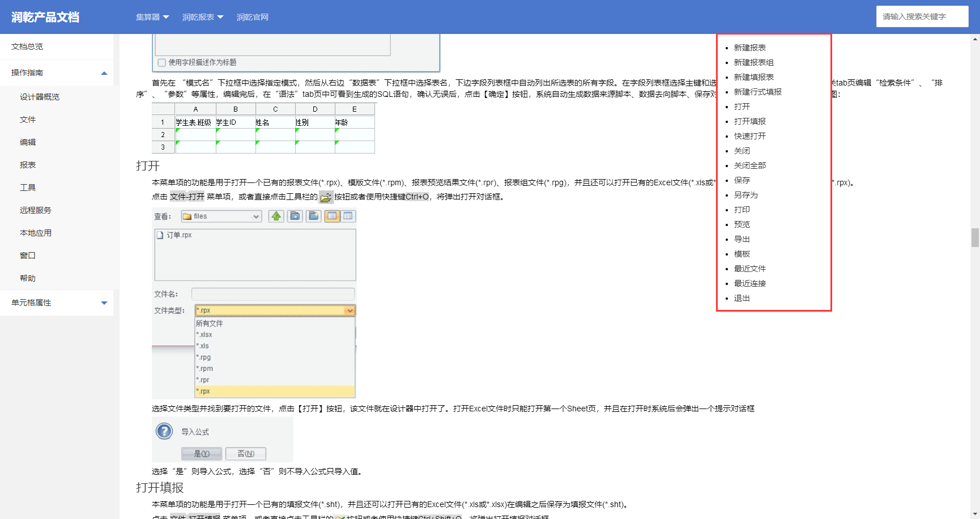Image resolution: width=980 pixels, height=519 pixels.
Task: Open 设计器概览 in the sidebar
Action: tap(40, 97)
